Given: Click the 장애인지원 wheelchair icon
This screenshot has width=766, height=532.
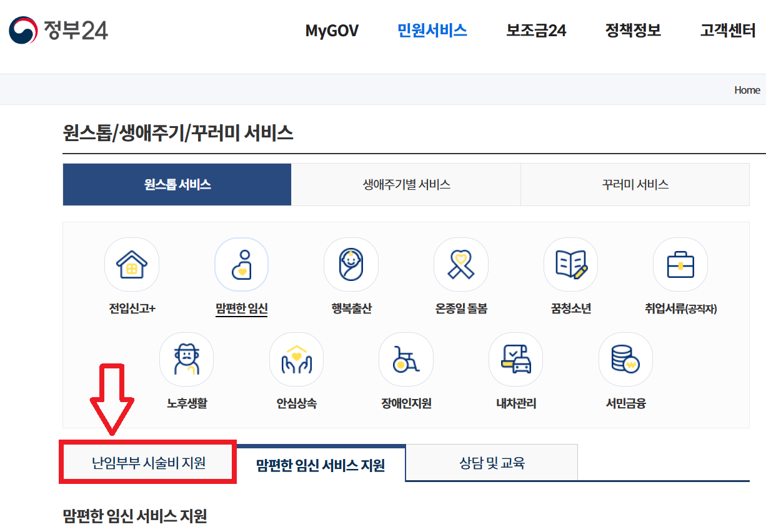Looking at the screenshot, I should 406,360.
